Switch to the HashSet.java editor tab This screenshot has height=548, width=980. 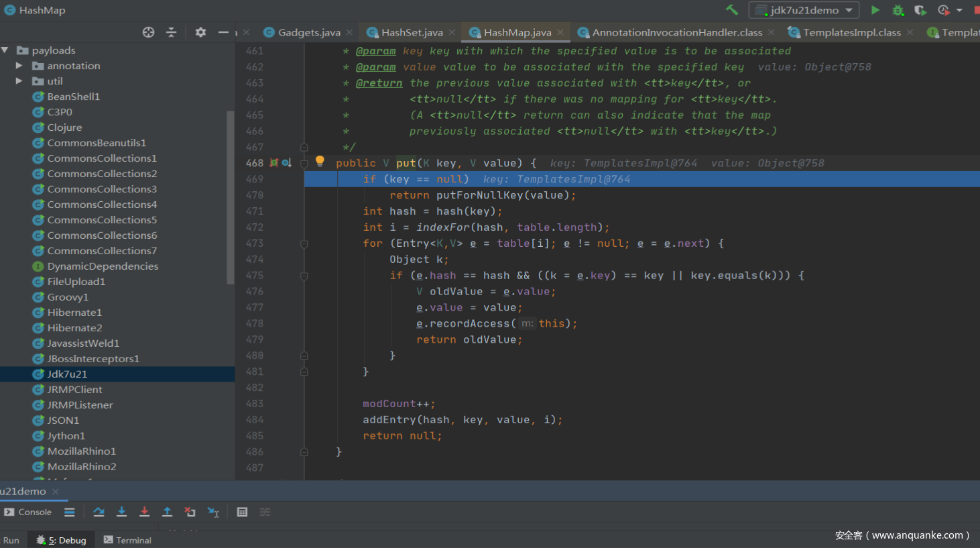click(412, 32)
